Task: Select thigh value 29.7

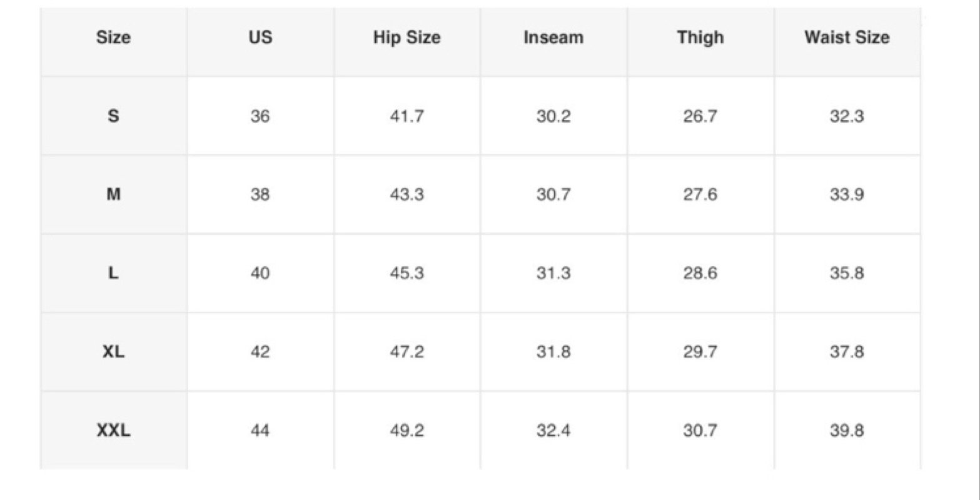Action: tap(700, 352)
